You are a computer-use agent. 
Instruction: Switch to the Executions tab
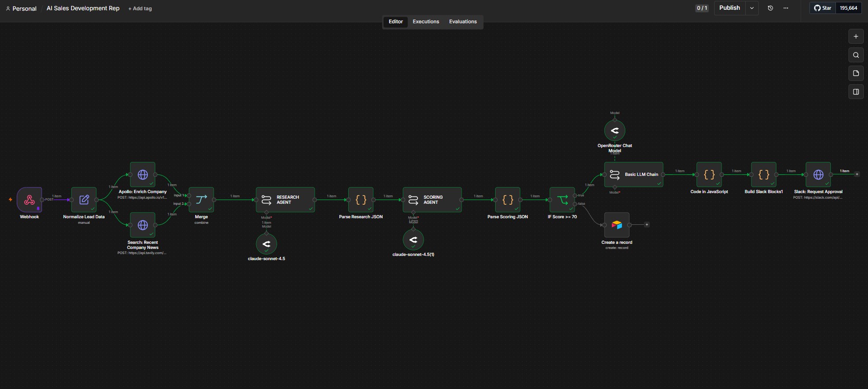(426, 22)
